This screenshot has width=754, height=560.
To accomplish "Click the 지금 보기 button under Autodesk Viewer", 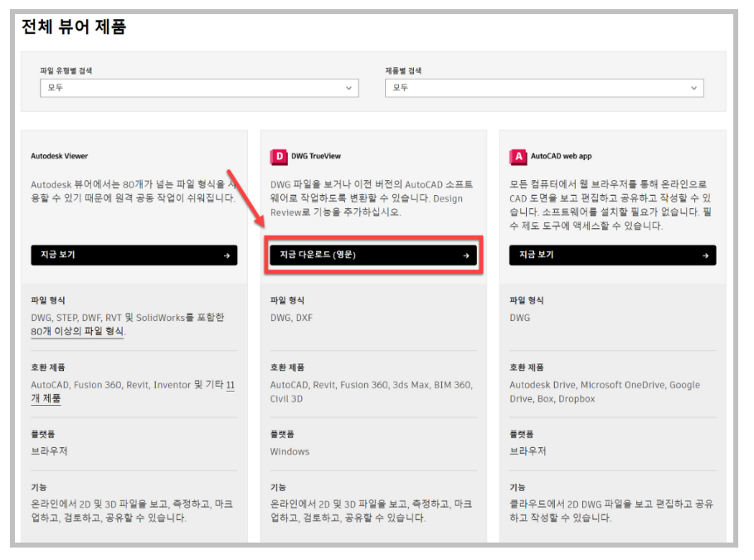I will tap(134, 255).
